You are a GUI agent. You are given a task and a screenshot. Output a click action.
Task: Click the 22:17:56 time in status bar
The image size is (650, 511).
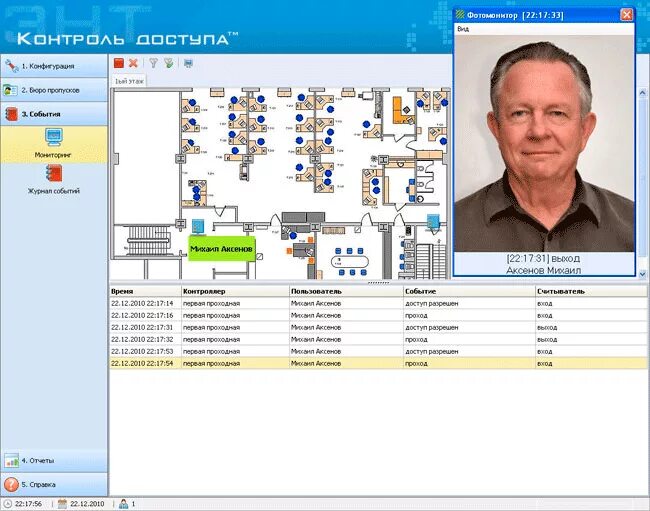[x=29, y=504]
